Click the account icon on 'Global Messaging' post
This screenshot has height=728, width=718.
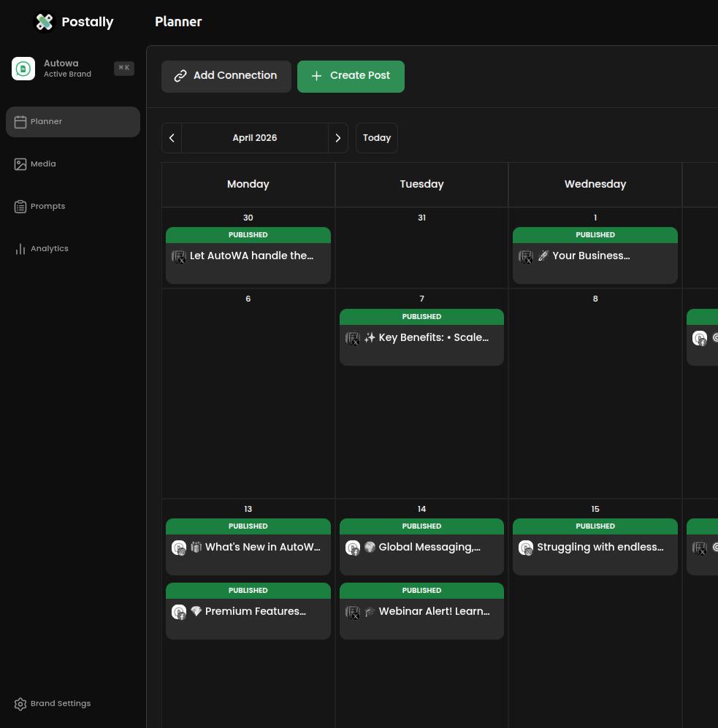coord(353,548)
